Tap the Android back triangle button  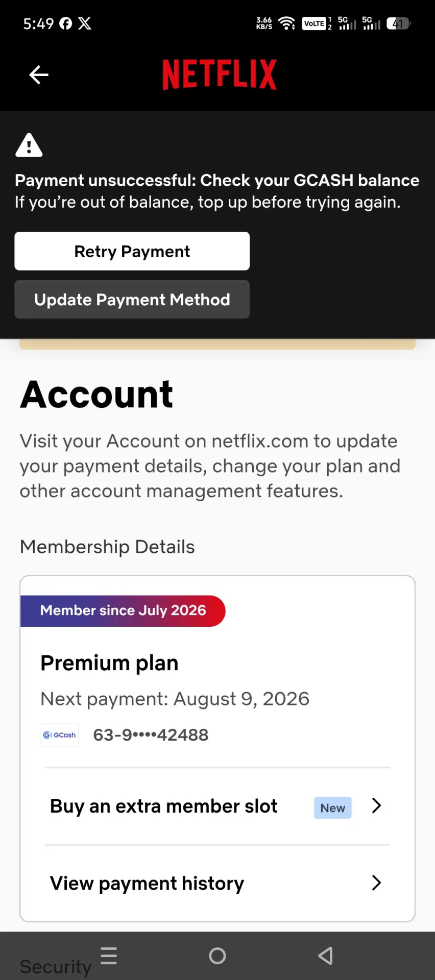point(326,955)
